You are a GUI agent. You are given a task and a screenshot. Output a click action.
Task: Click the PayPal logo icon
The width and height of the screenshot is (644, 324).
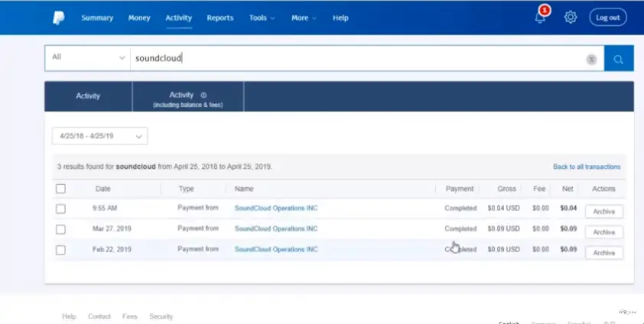[x=59, y=18]
